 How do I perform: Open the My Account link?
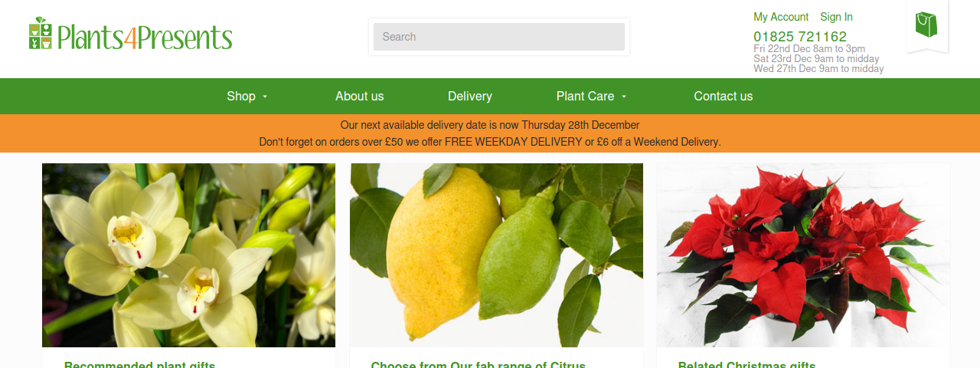click(781, 17)
